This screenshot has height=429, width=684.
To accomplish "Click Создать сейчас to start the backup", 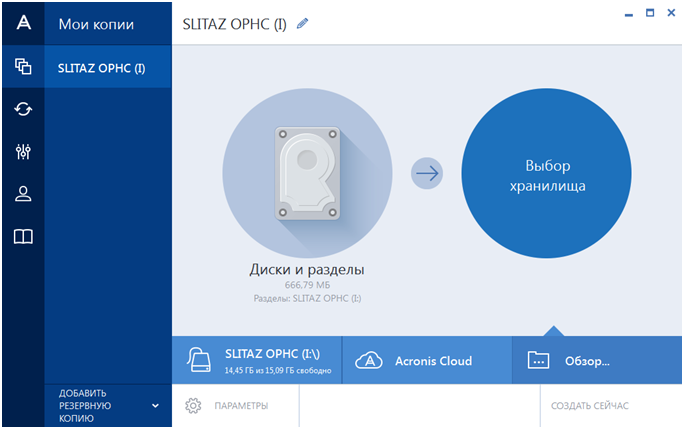I will click(590, 406).
